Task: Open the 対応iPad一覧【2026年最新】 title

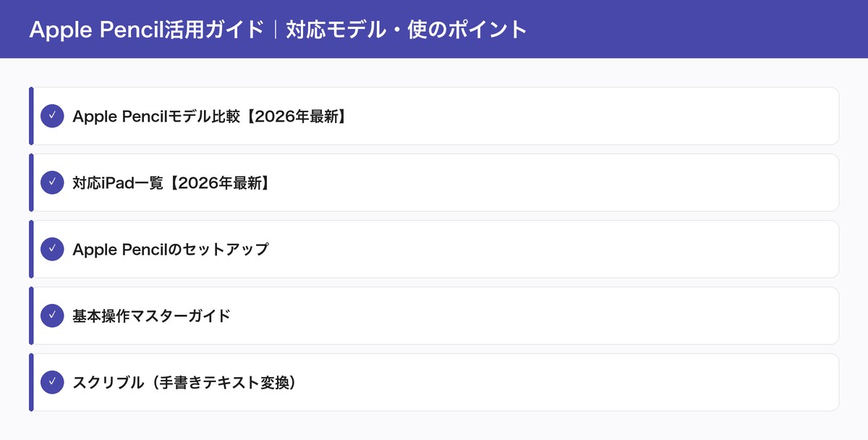Action: [x=171, y=182]
